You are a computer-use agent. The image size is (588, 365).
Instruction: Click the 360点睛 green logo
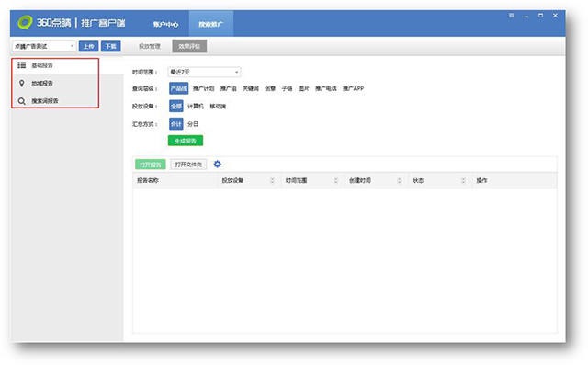click(25, 22)
